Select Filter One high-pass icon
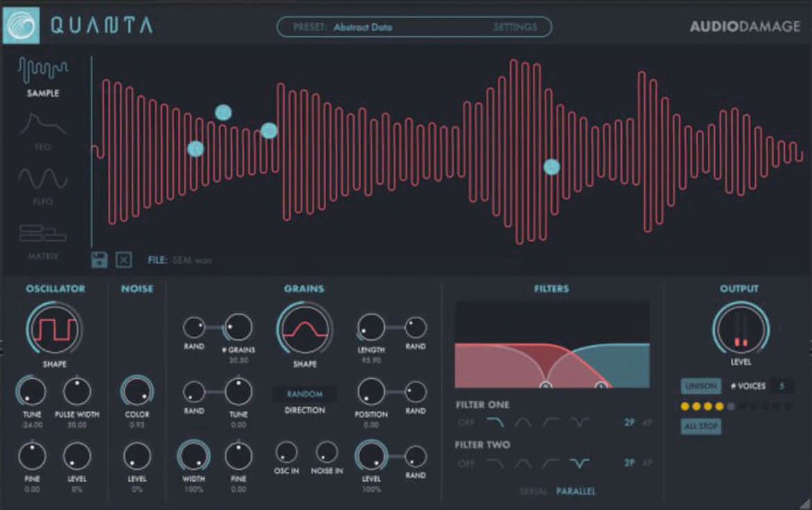 (x=551, y=423)
